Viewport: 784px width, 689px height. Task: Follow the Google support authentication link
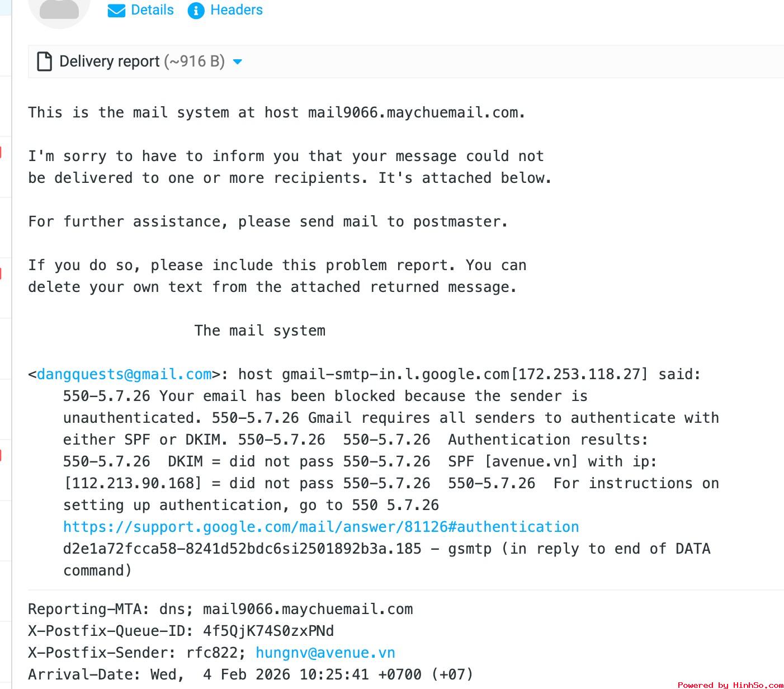tap(321, 527)
